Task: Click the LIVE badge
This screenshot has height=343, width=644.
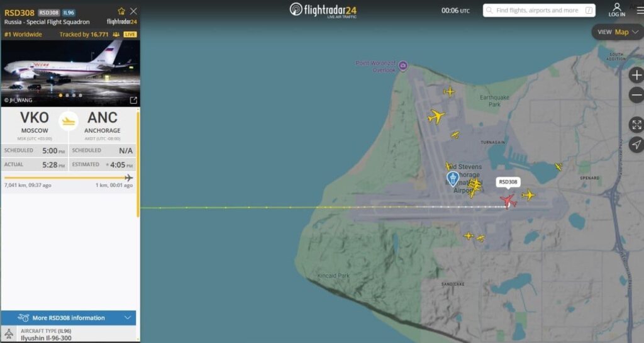Action: coord(130,35)
